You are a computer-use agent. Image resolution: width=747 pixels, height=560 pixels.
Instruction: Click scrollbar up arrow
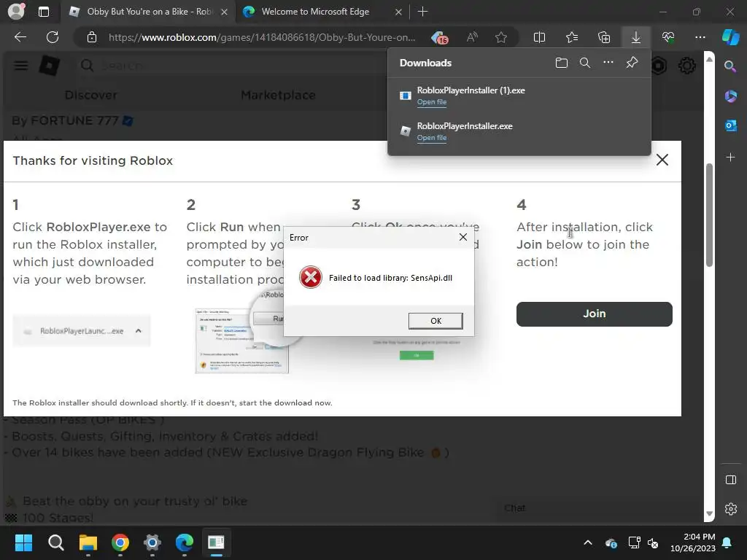click(x=709, y=60)
